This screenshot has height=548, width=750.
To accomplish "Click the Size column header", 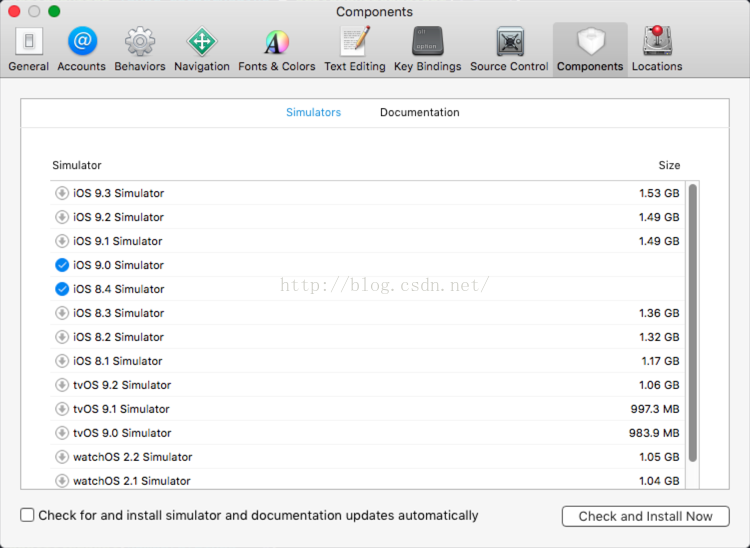I will pos(669,165).
